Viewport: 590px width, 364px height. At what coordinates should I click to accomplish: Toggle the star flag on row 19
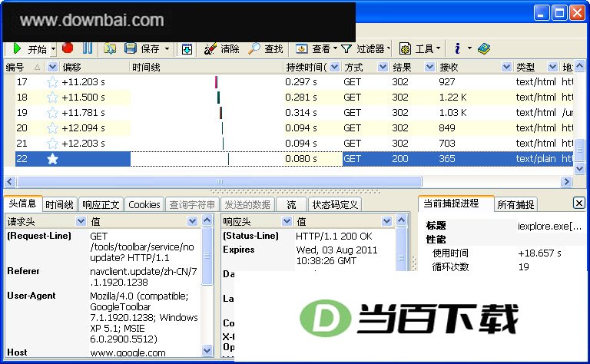pos(52,112)
